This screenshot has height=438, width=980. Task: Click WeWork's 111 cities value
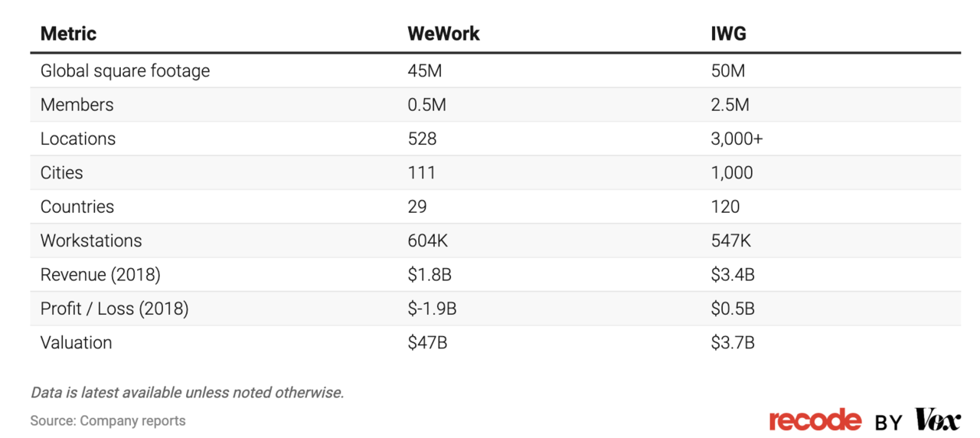click(x=422, y=173)
